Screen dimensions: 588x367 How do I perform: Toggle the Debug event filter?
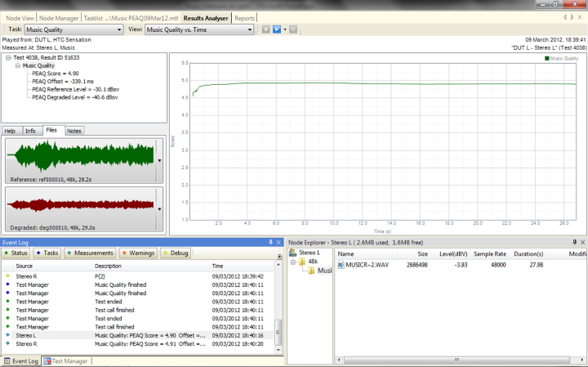point(176,253)
